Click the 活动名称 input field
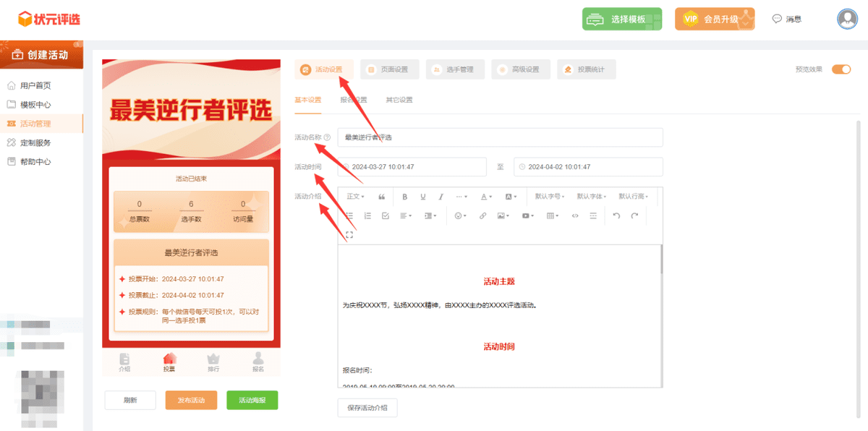This screenshot has height=431, width=868. (x=499, y=137)
